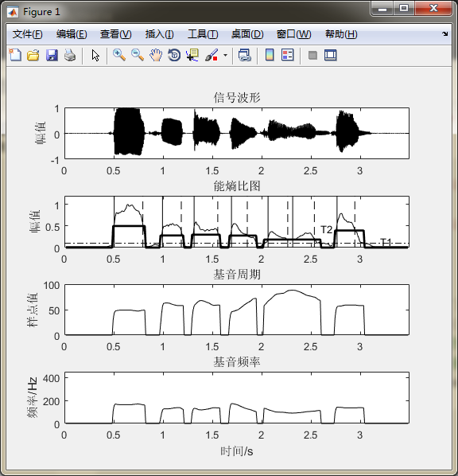
Task: Save the figure using the floppy icon
Action: [52, 56]
